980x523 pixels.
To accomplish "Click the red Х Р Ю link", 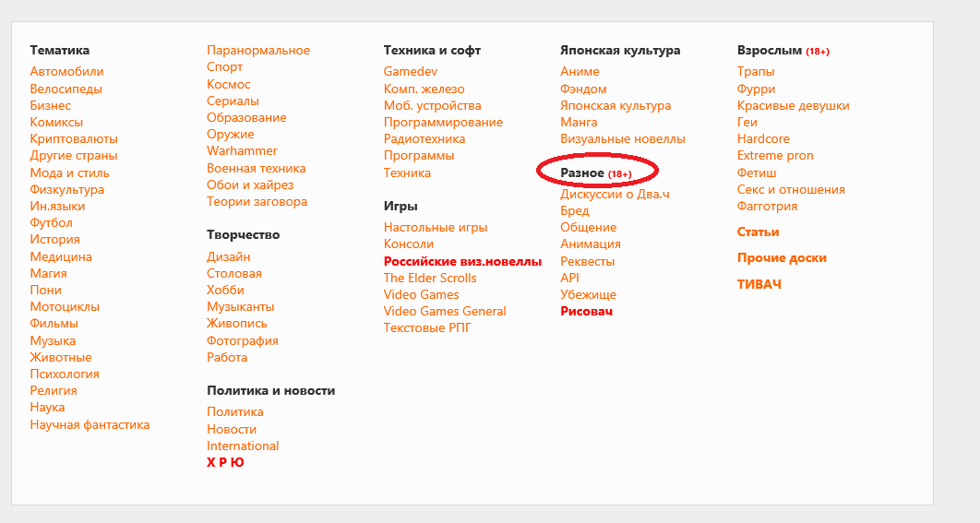I will 225,462.
